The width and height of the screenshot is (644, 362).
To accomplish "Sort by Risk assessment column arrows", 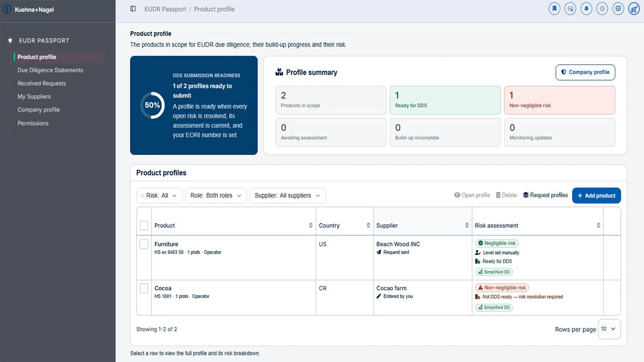I will 598,225.
